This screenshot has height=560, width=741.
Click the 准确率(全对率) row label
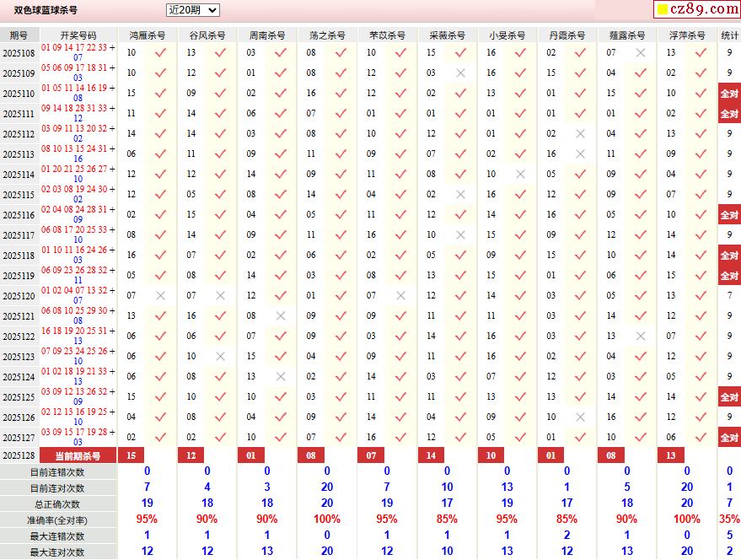click(x=56, y=520)
